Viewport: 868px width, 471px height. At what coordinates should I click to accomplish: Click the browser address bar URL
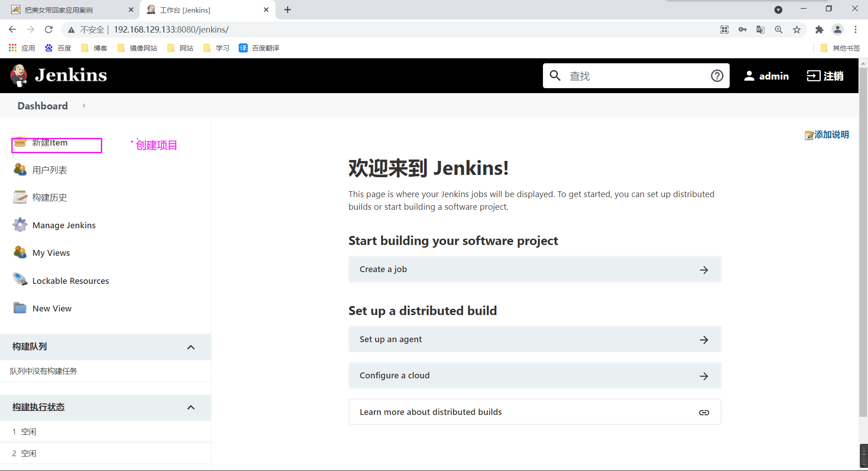171,29
